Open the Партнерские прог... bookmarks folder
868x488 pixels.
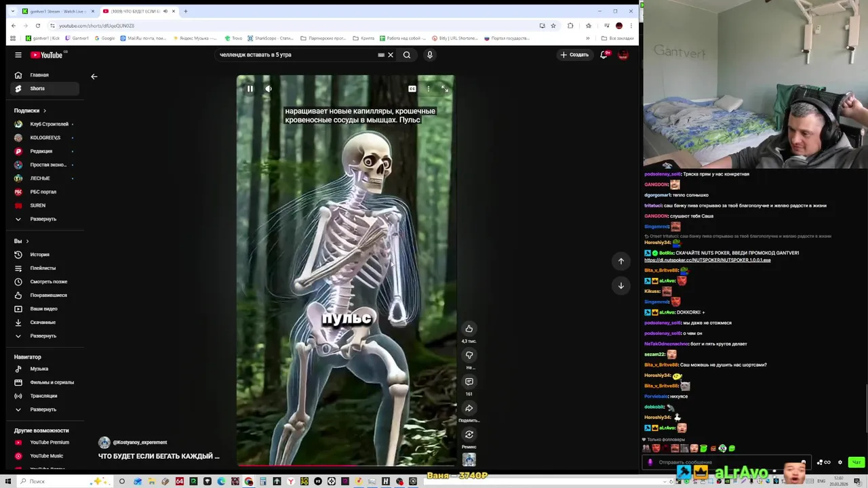tap(323, 39)
